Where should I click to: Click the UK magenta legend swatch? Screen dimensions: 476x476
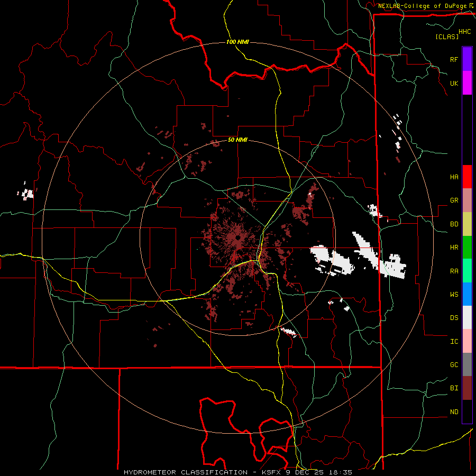(467, 83)
